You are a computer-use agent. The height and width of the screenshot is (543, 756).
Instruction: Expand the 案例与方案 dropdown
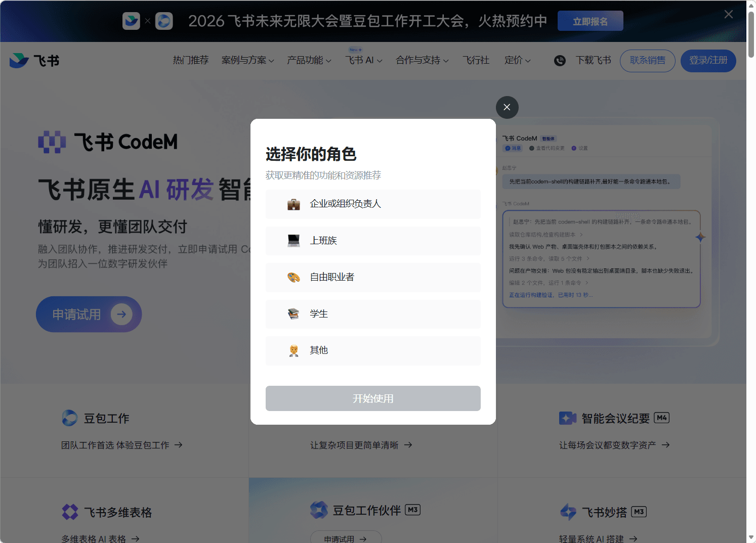coord(248,60)
